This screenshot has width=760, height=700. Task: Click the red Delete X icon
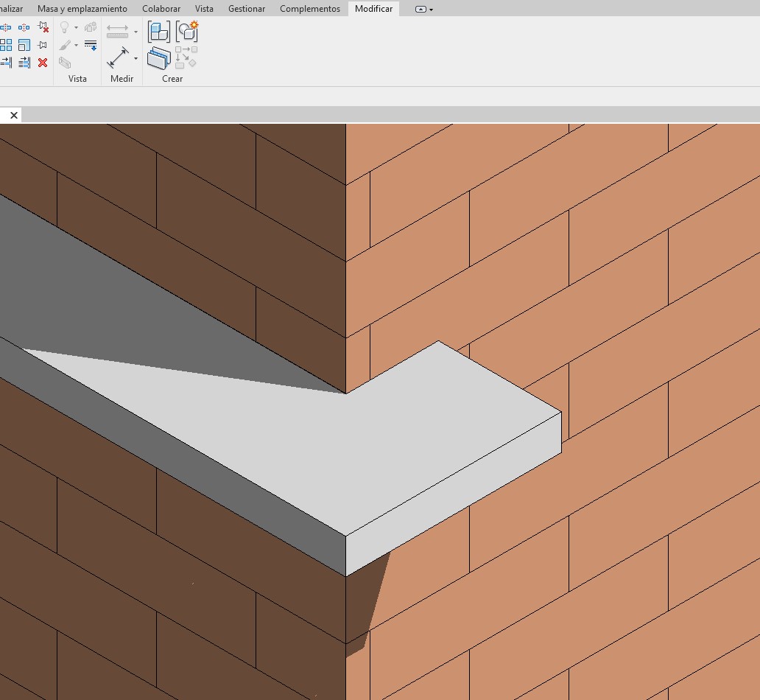click(x=43, y=63)
